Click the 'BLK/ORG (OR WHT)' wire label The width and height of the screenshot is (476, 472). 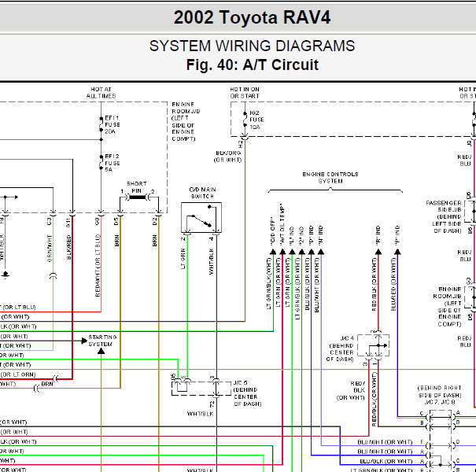(228, 157)
